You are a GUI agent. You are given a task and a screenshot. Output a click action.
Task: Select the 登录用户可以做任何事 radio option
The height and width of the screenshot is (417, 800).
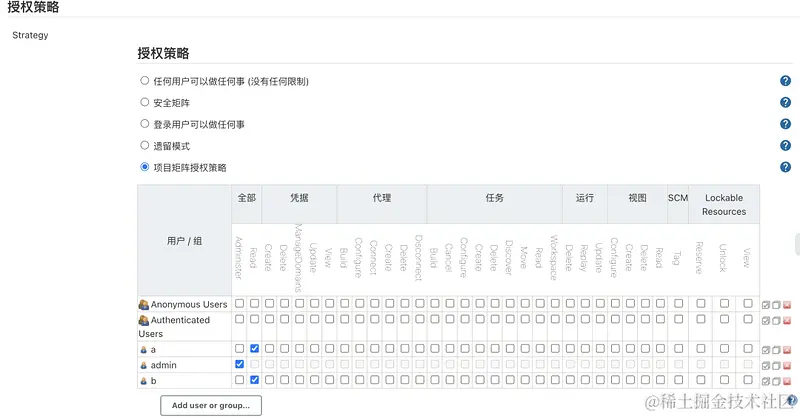[x=144, y=124]
